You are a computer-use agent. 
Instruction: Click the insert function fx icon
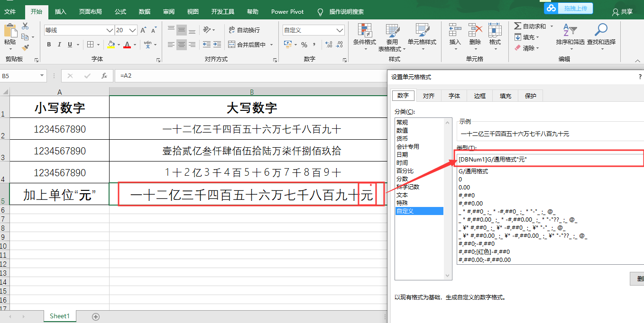coord(104,76)
